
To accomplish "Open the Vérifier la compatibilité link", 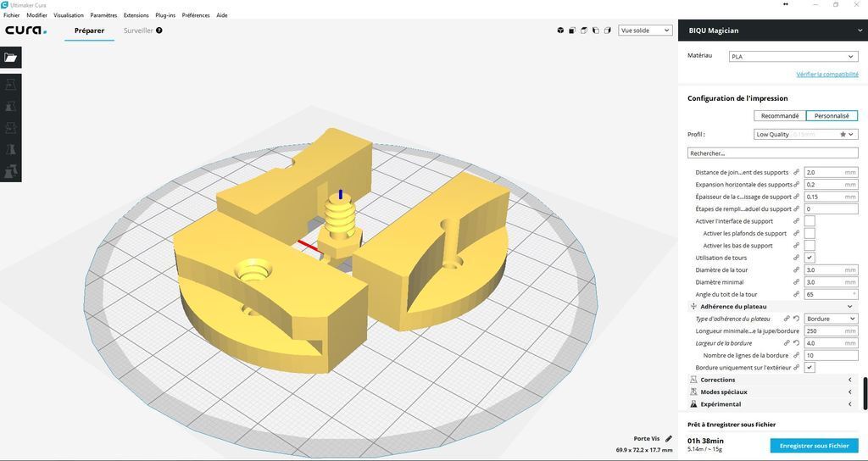I will pos(827,75).
